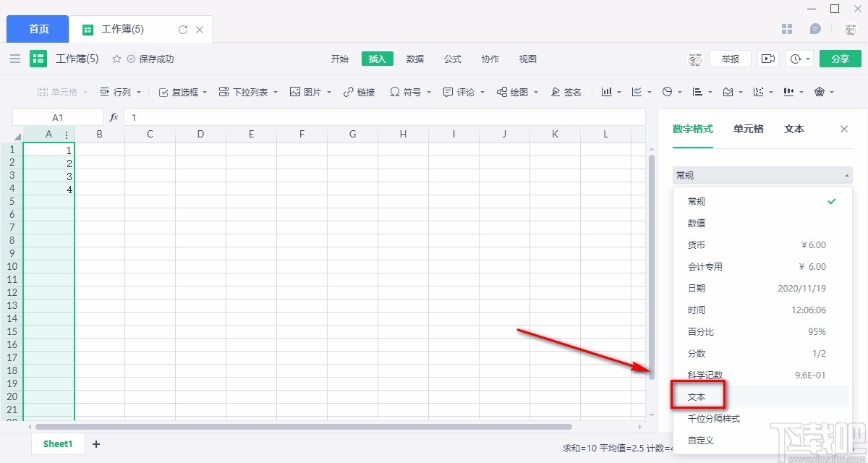Viewport: 868px width, 463px height.
Task: Choose 千位分隔样式 format
Action: [761, 418]
